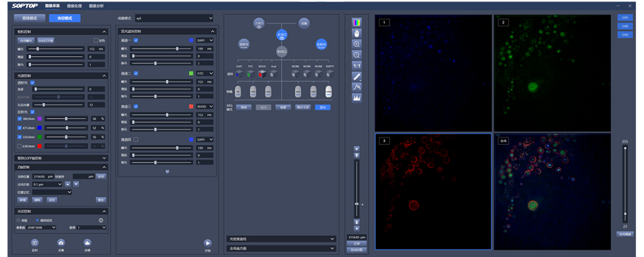Open the imaging mode xyλ dropdown

(174, 18)
